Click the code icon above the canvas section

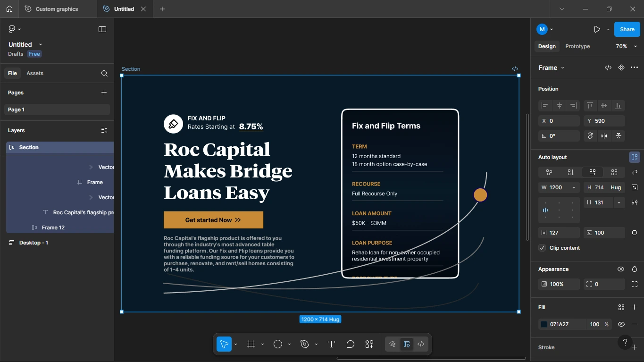(515, 68)
